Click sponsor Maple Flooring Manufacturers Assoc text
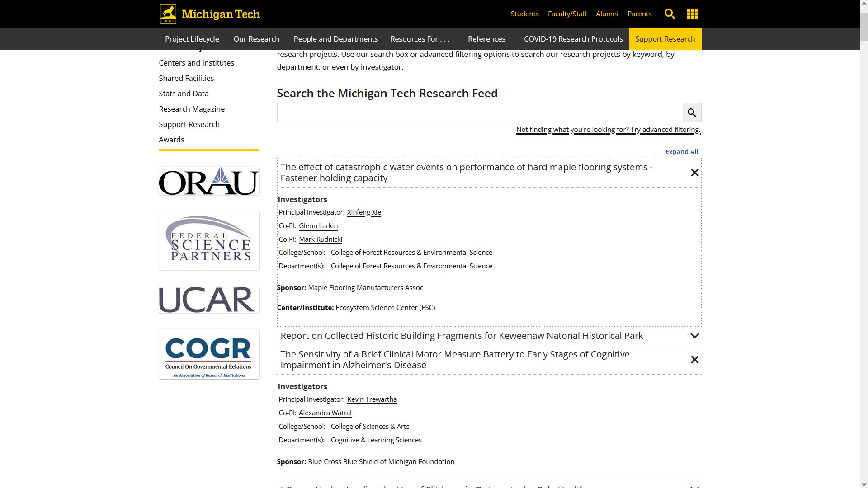Screen dimensions: 868x488 [x=365, y=288]
